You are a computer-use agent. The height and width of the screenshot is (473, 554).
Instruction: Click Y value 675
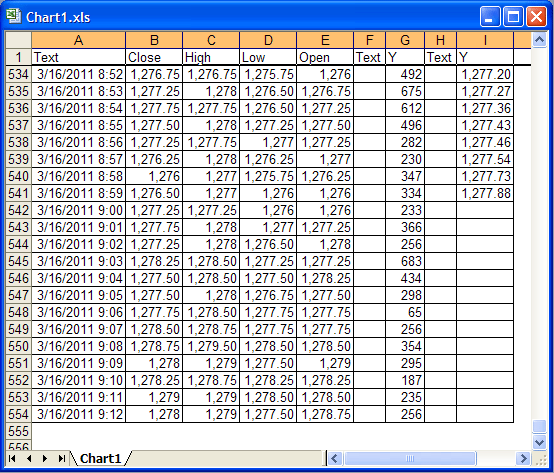pos(405,91)
